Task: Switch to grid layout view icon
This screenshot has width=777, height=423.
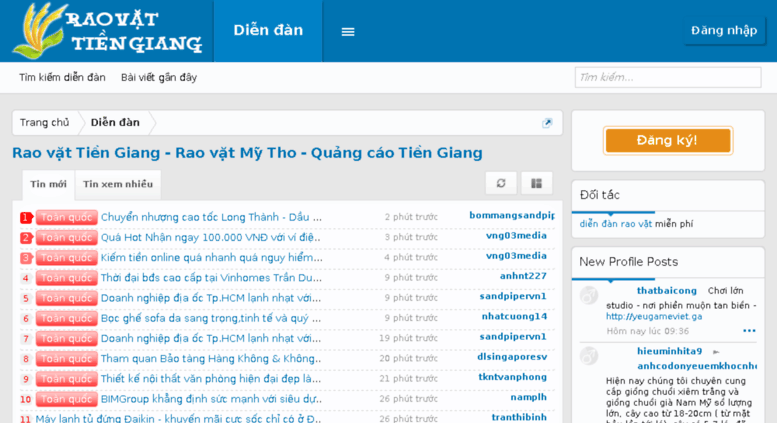Action: (536, 183)
